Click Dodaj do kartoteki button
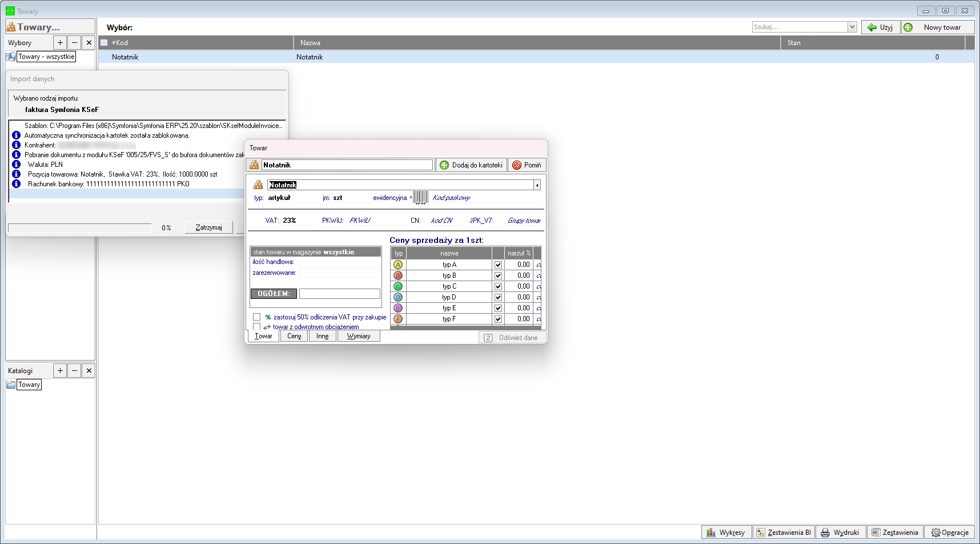The height and width of the screenshot is (544, 980). pos(471,165)
